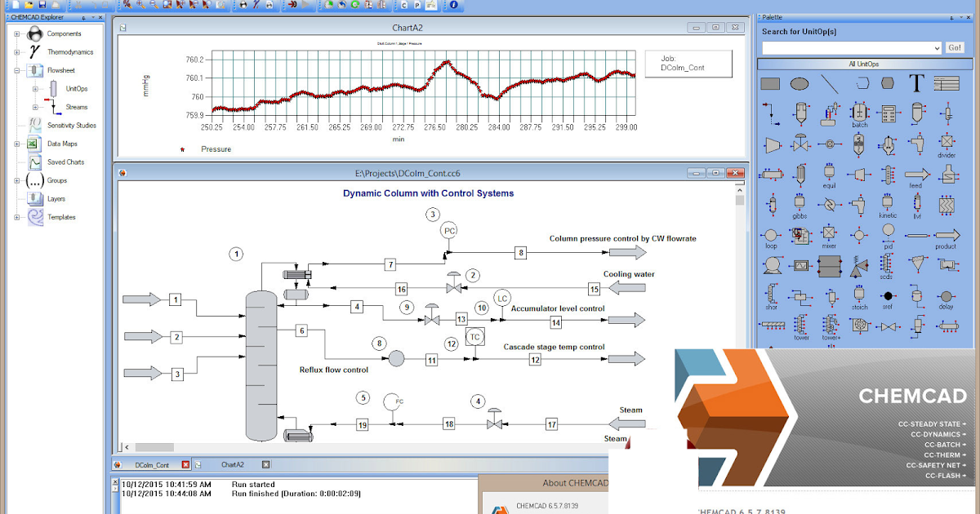Select the Gibbs reactor icon
The width and height of the screenshot is (980, 514).
tap(800, 202)
